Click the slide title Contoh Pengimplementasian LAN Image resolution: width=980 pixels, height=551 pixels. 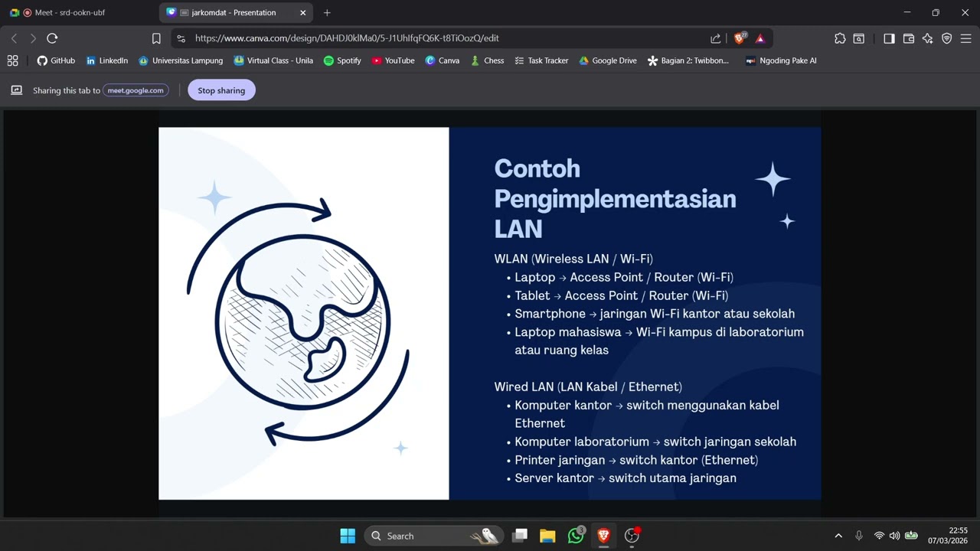(615, 198)
